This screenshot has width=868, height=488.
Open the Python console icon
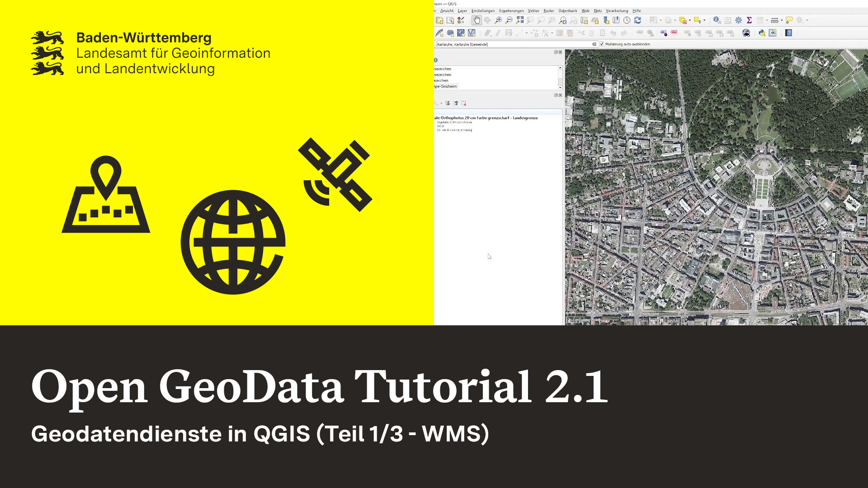click(x=762, y=32)
